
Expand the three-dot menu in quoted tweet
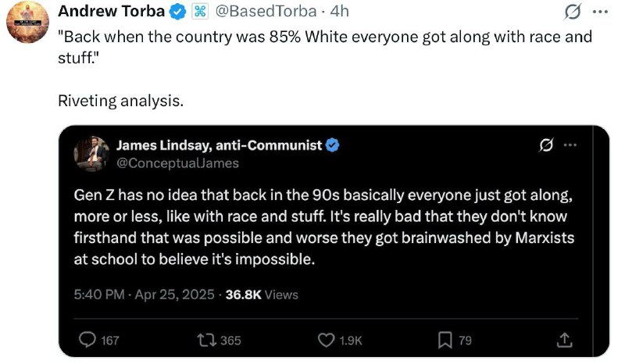pyautogui.click(x=570, y=145)
